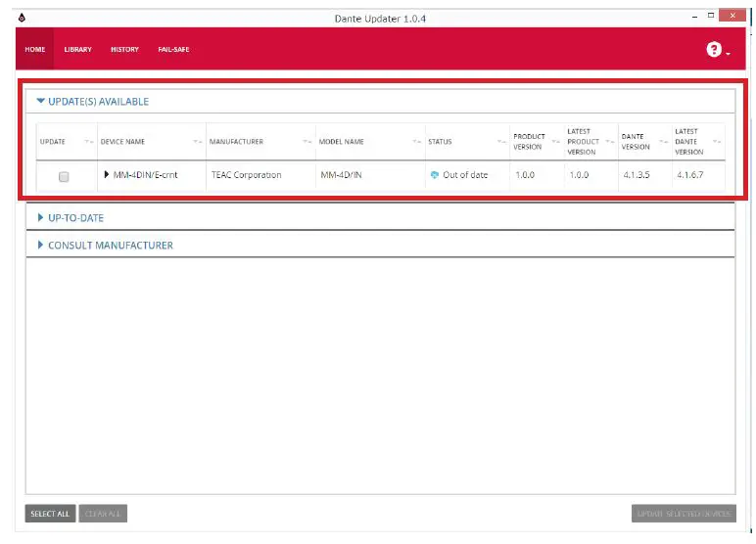Collapse the Update(s) Available section
The image size is (756, 544).
pyautogui.click(x=40, y=101)
